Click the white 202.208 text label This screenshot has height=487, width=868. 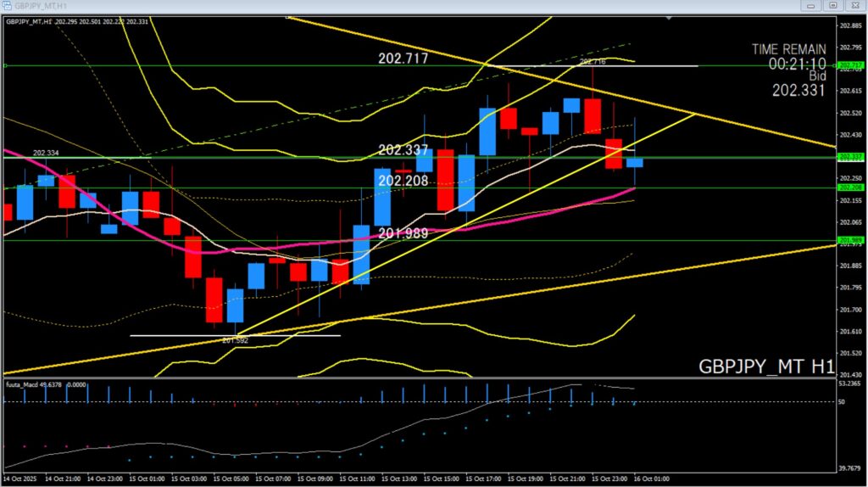pyautogui.click(x=403, y=181)
